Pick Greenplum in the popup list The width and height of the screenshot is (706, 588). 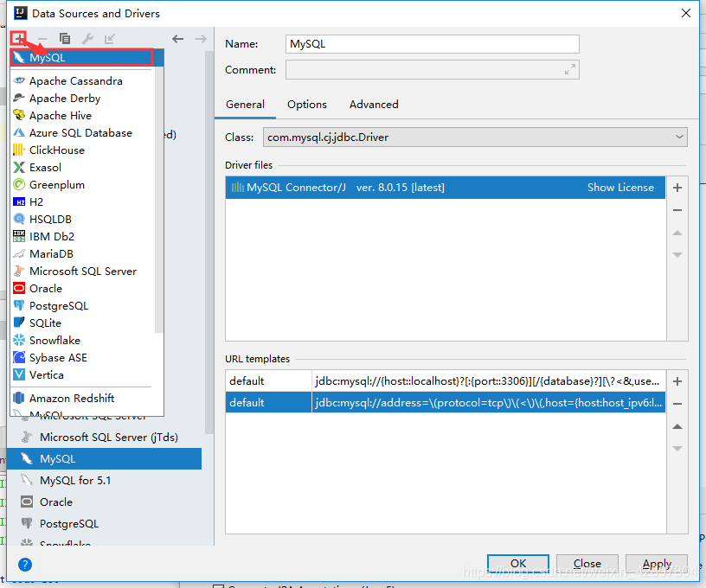point(82,185)
